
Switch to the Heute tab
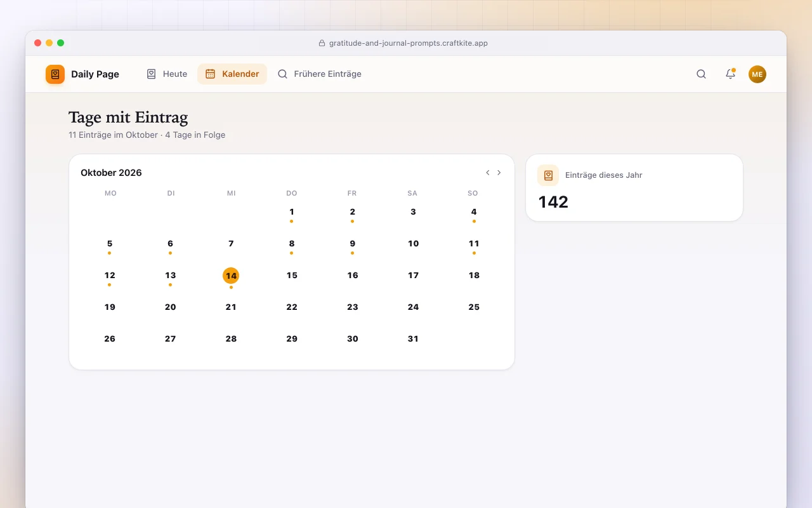[x=166, y=74]
